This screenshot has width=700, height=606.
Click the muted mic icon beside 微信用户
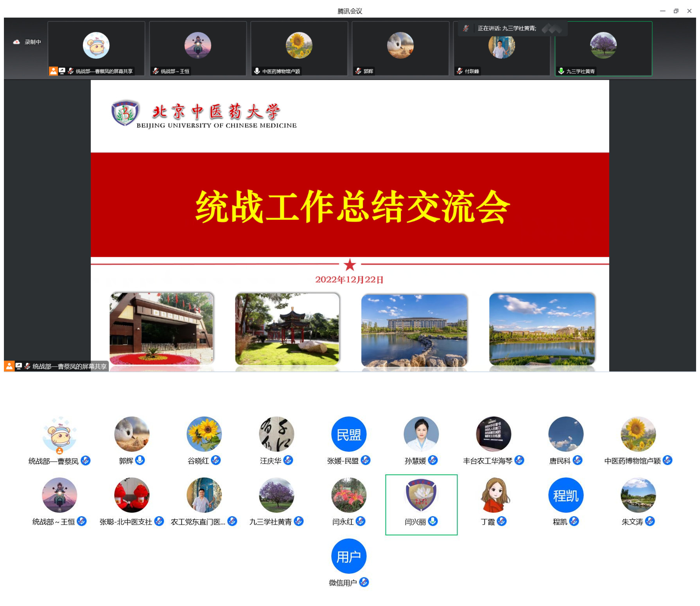point(364,582)
